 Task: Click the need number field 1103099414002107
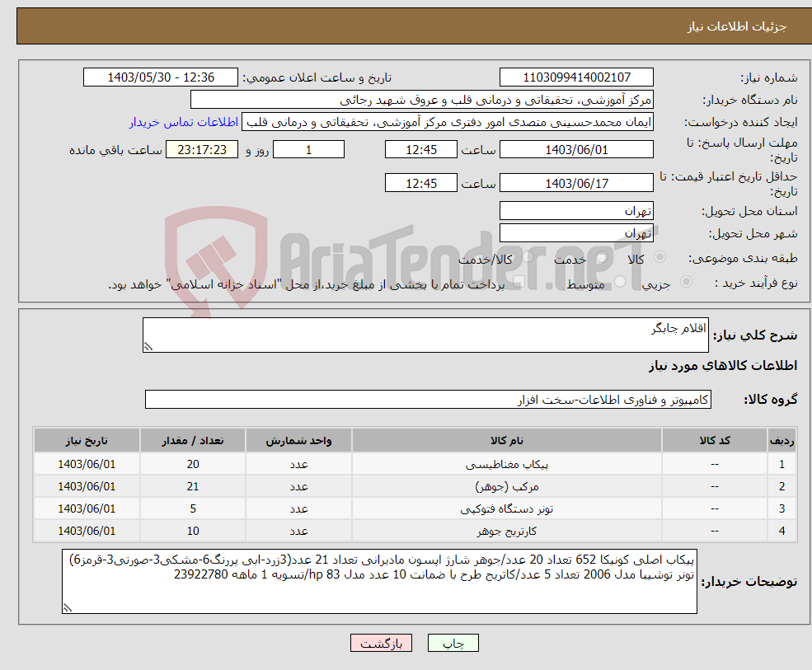click(x=576, y=77)
